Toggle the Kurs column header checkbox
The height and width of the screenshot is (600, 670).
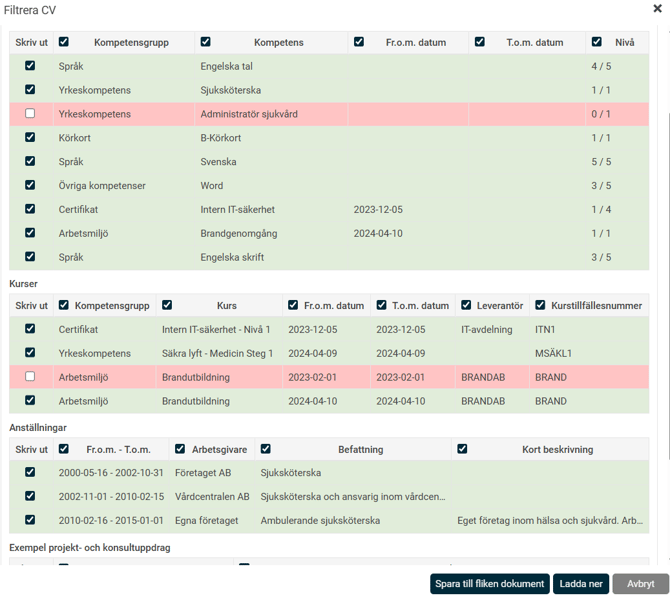coord(167,305)
